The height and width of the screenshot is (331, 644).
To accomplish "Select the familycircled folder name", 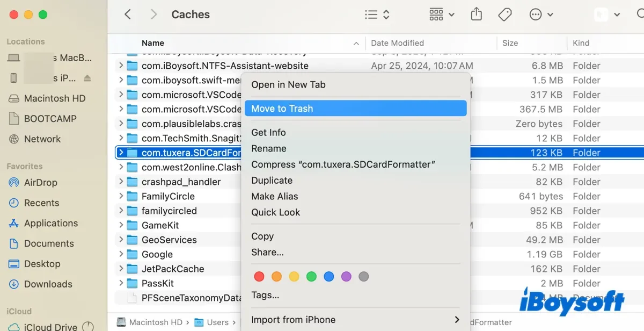I will (169, 211).
